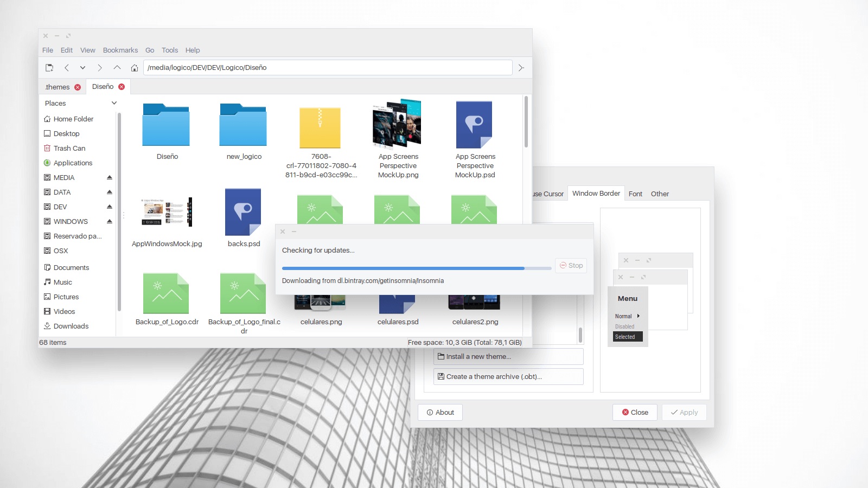Click the path address input field
Viewport: 868px width, 488px height.
click(328, 68)
